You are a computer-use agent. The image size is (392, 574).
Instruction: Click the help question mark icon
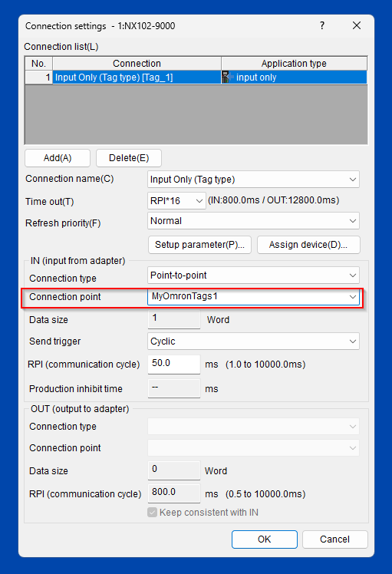coord(322,25)
